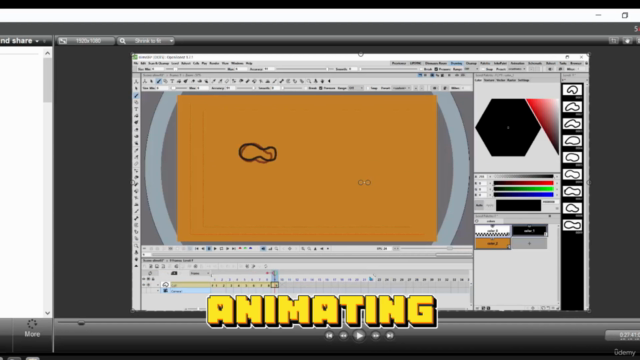Expand the drawing column above Camera in timeline
The height and width of the screenshot is (360, 640).
pos(158,285)
